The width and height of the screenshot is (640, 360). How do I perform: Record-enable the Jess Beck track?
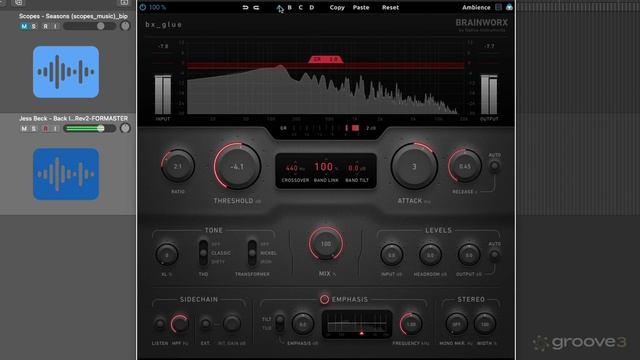click(45, 129)
